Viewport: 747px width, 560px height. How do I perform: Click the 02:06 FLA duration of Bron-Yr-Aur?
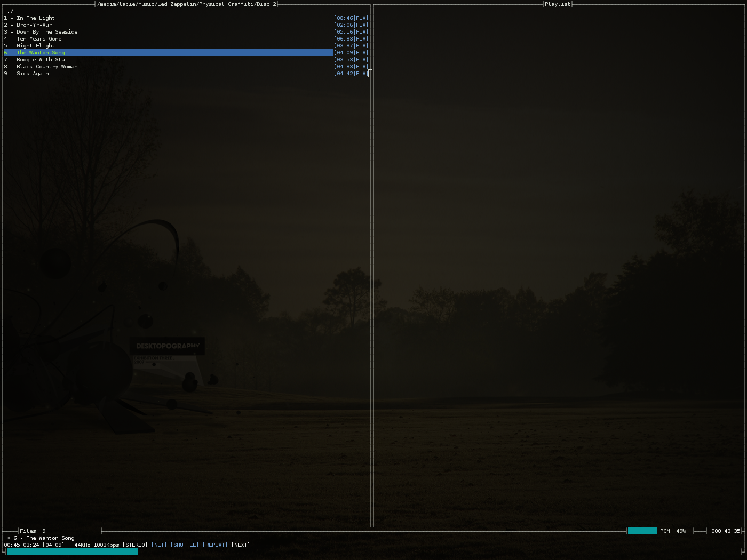pyautogui.click(x=351, y=25)
